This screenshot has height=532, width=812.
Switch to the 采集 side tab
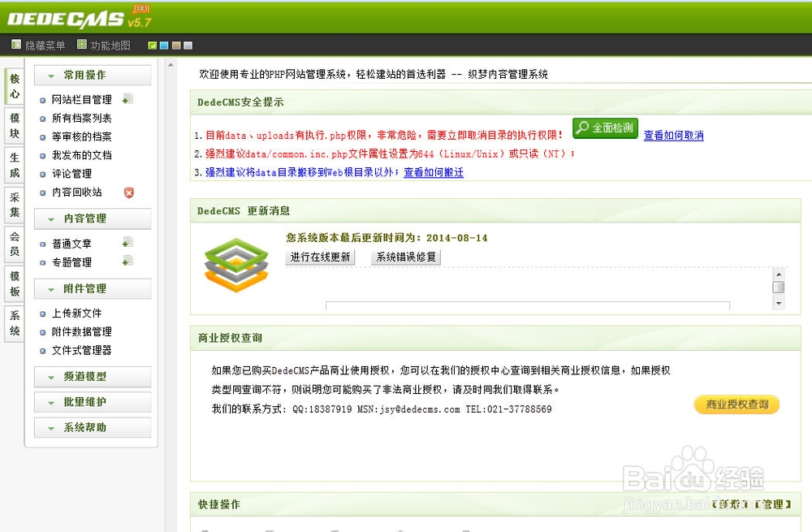[x=15, y=205]
